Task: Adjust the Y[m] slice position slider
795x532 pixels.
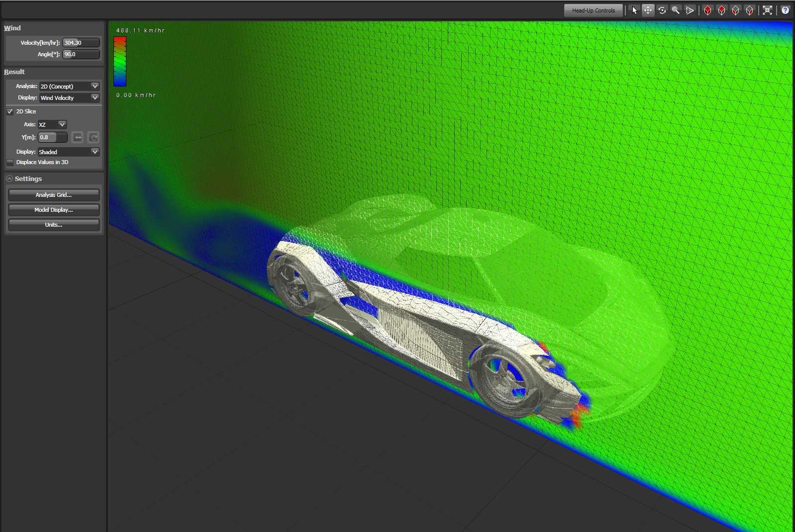Action: [53, 137]
